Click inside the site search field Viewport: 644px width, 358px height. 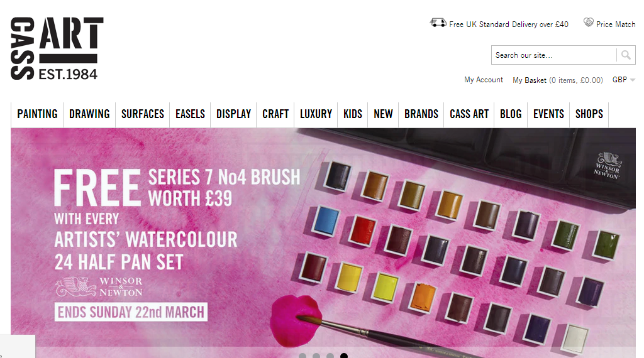pyautogui.click(x=554, y=55)
